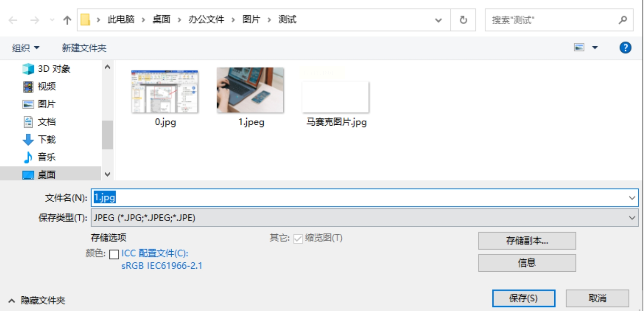The height and width of the screenshot is (311, 644).
Task: Click the forward navigation arrow
Action: (x=35, y=20)
